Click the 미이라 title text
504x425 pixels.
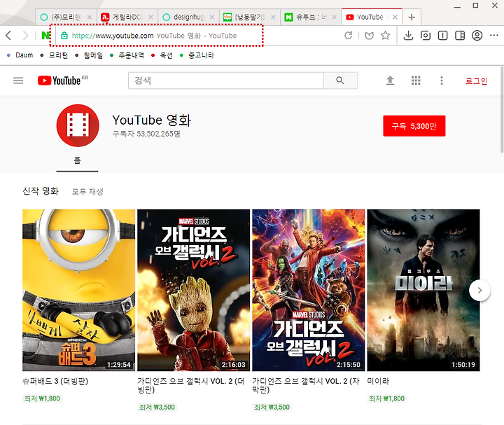[x=378, y=382]
